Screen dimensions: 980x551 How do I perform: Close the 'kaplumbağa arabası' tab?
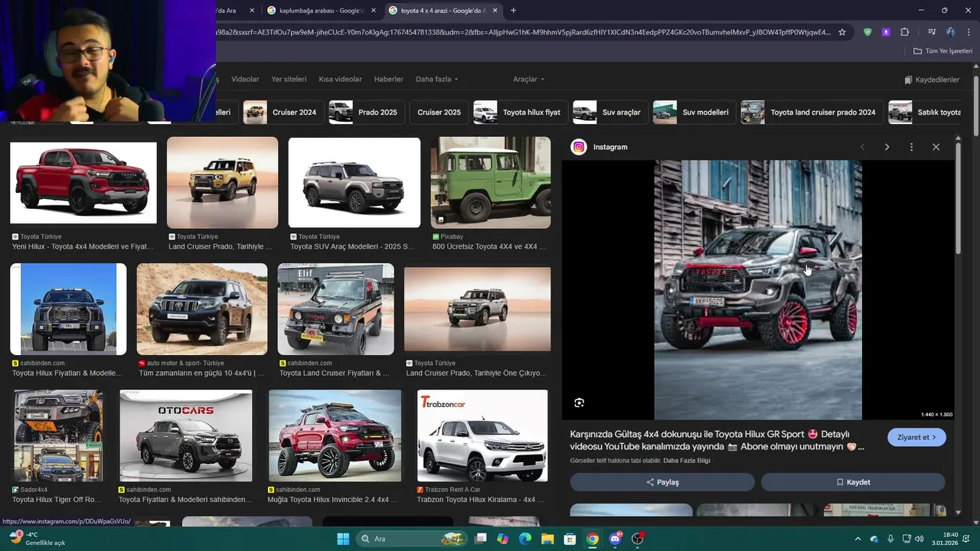tap(374, 11)
